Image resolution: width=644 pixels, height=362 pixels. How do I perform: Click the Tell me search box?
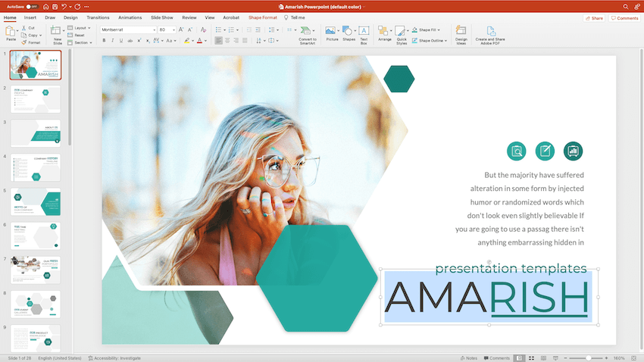[x=295, y=17]
